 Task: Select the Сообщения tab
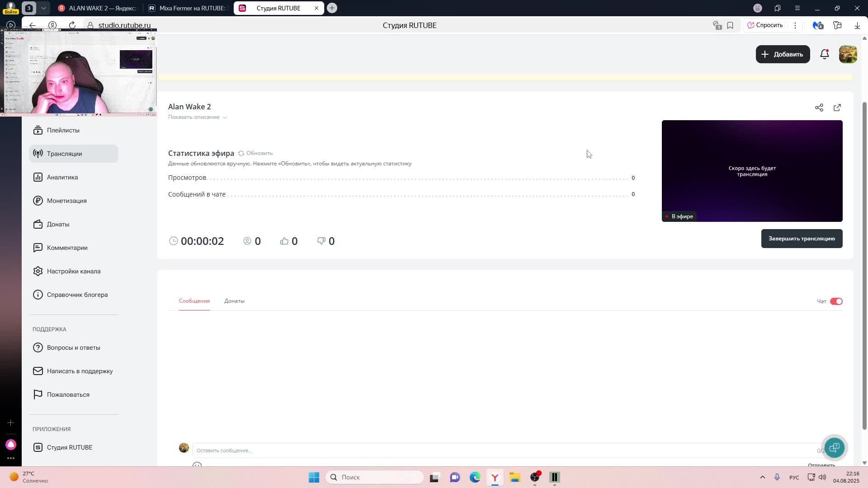[194, 301]
